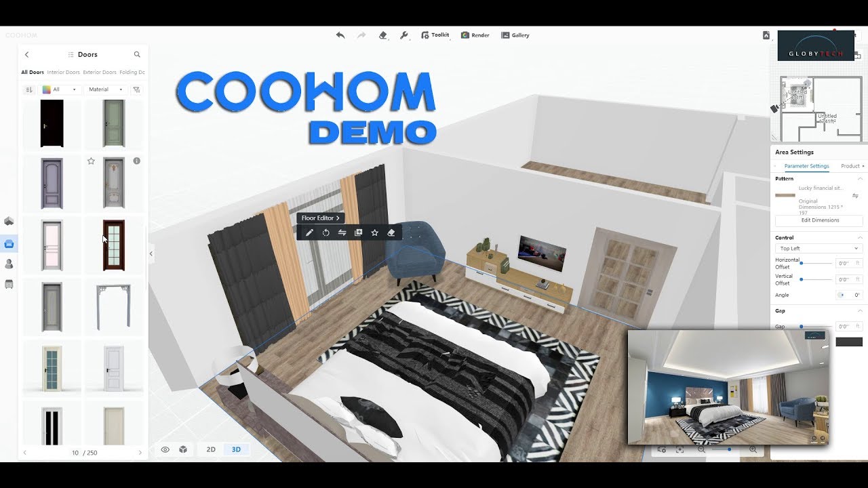Open the Gallery menu
The height and width of the screenshot is (488, 868).
coord(515,35)
